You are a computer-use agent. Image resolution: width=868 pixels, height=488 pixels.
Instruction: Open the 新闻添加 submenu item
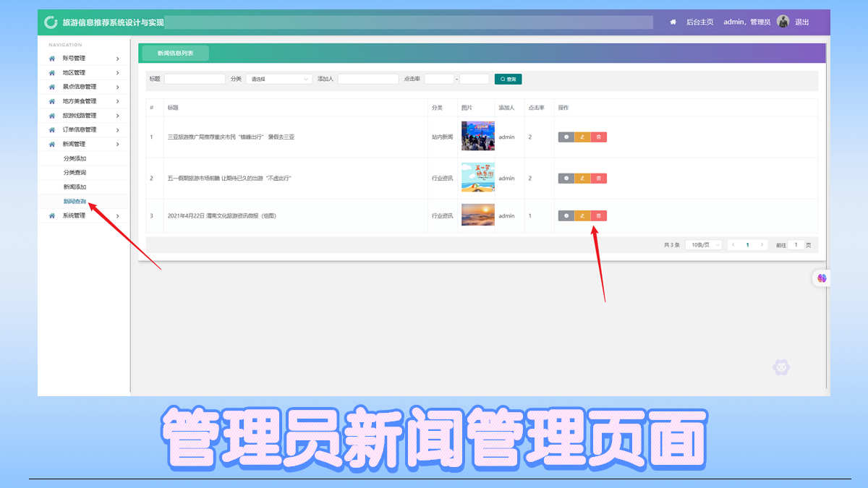[x=75, y=187]
